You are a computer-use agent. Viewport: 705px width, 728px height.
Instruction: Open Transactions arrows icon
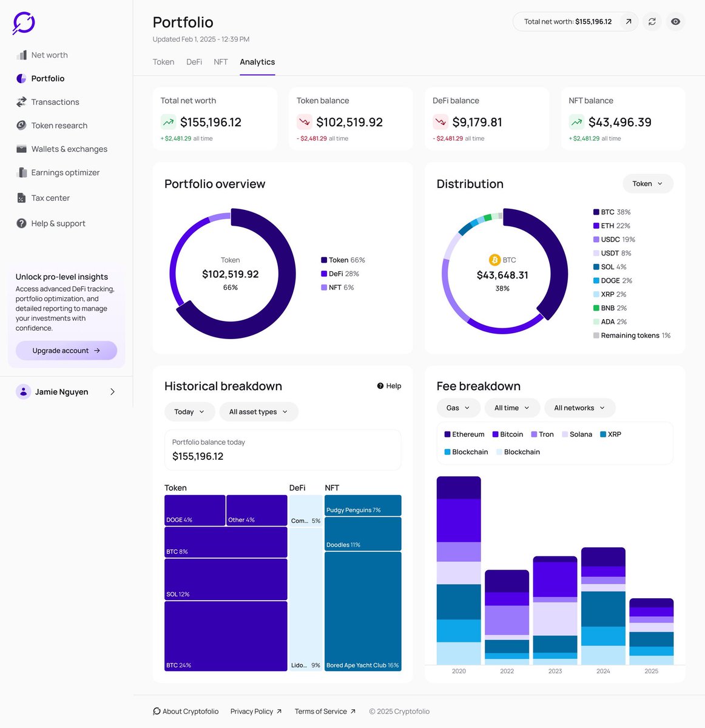point(21,102)
